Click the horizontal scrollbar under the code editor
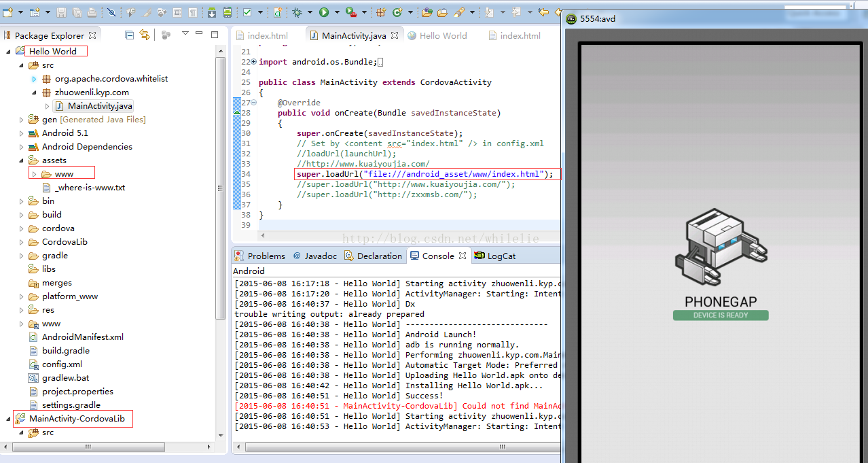This screenshot has height=463, width=868. [408, 235]
